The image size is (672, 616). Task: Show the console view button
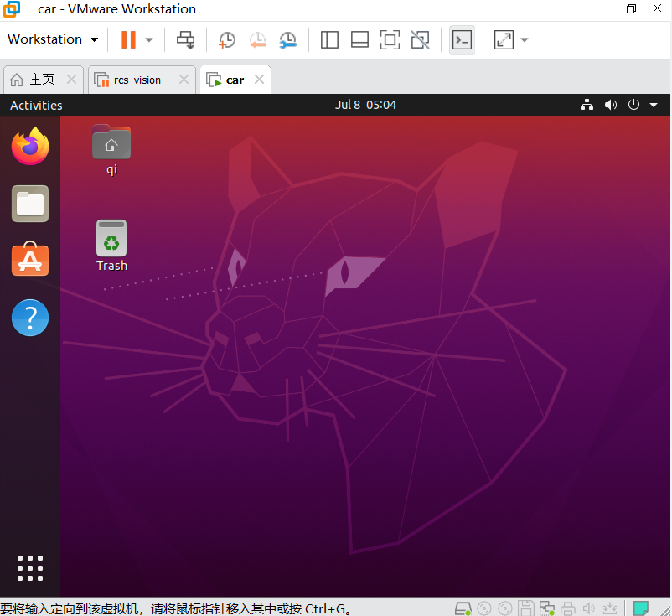click(462, 40)
